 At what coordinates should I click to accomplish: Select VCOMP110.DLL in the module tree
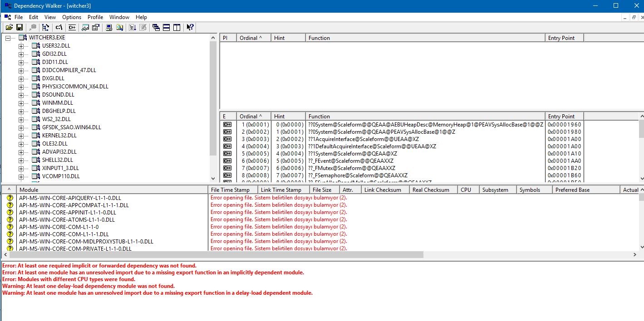click(x=61, y=176)
